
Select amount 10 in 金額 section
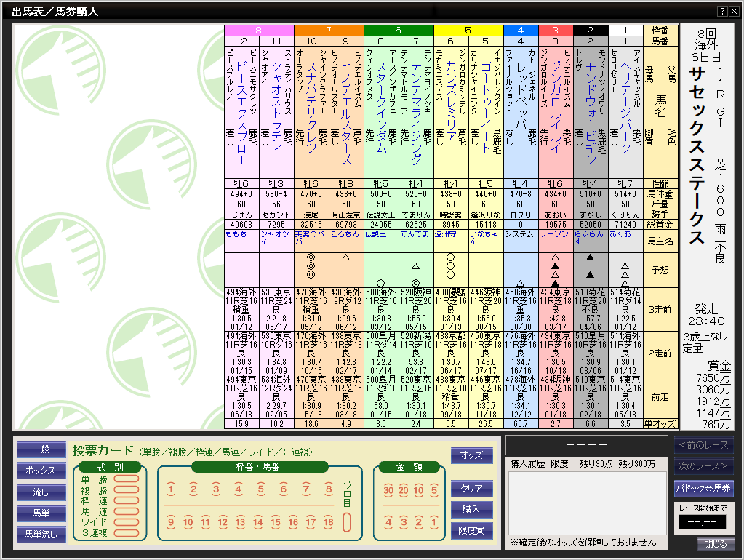418,490
